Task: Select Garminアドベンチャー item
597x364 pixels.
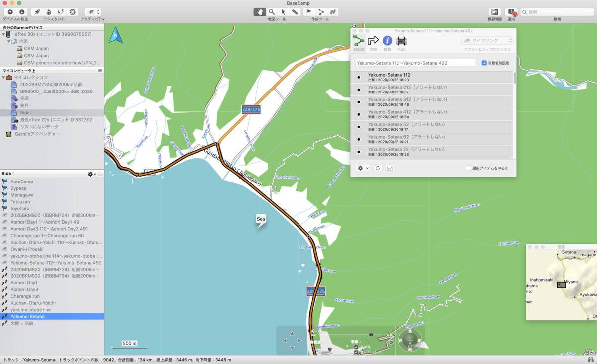Action: point(52,134)
